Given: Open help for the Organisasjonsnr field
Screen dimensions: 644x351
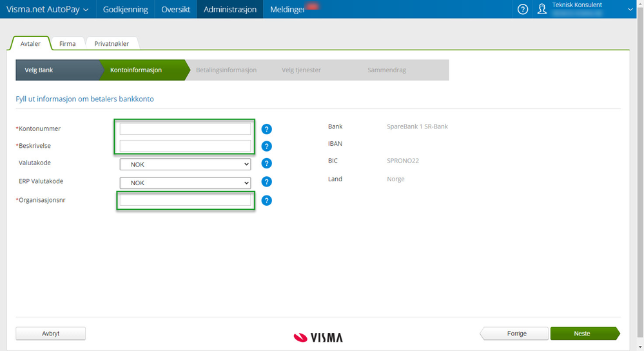Looking at the screenshot, I should pyautogui.click(x=266, y=201).
